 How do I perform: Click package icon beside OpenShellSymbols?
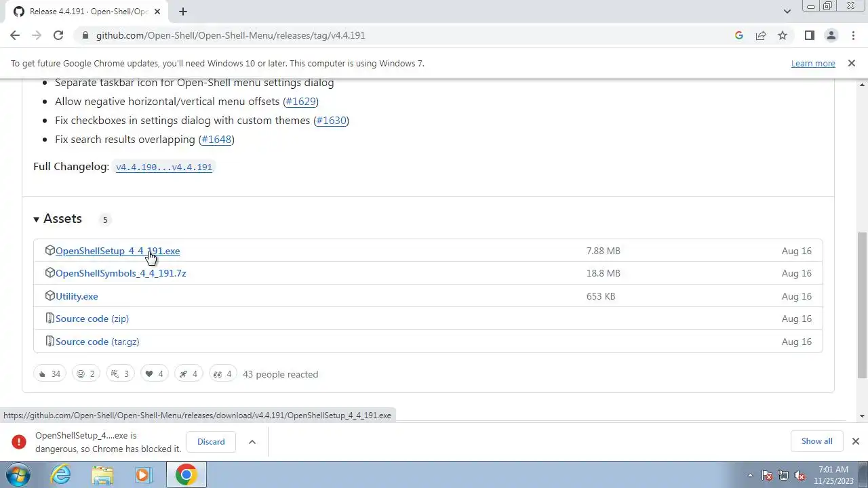coord(50,272)
